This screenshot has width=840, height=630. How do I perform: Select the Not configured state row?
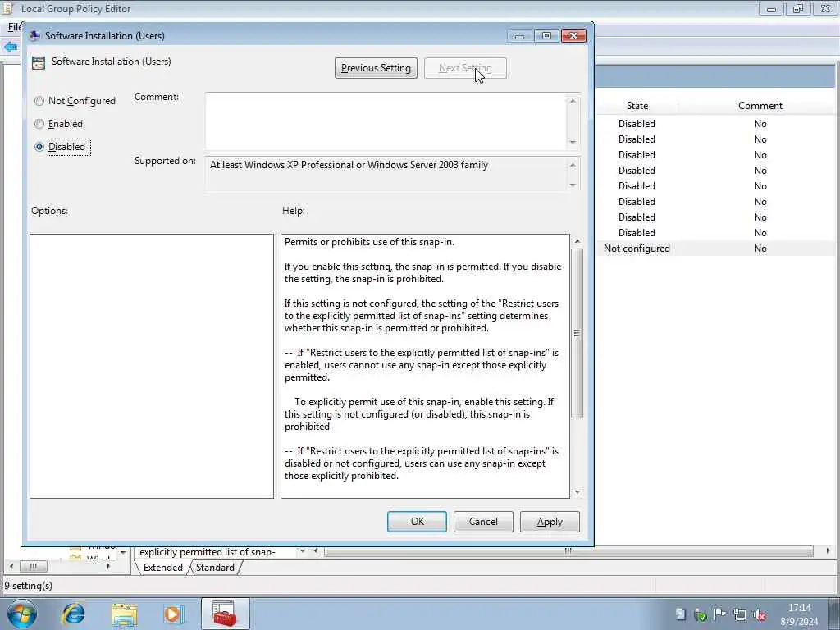[715, 248]
